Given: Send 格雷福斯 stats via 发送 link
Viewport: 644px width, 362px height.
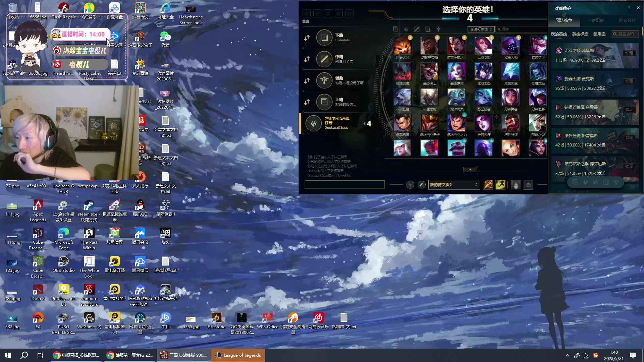Looking at the screenshot, I should 601,145.
